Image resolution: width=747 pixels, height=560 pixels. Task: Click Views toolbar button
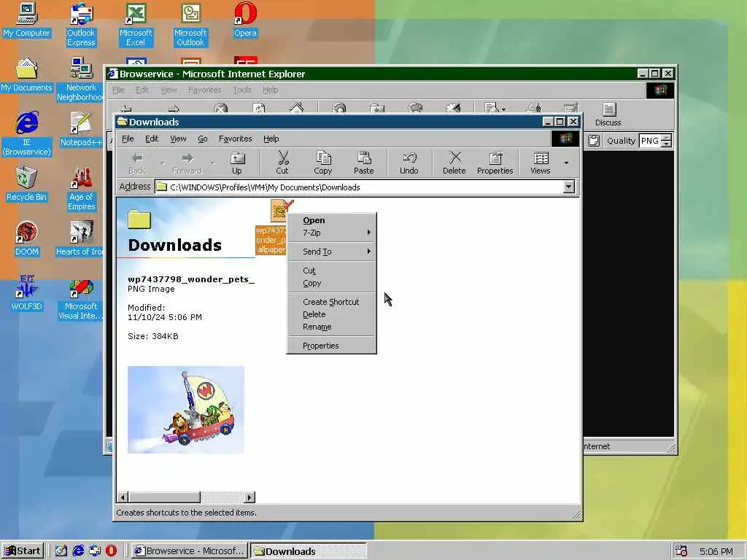541,163
